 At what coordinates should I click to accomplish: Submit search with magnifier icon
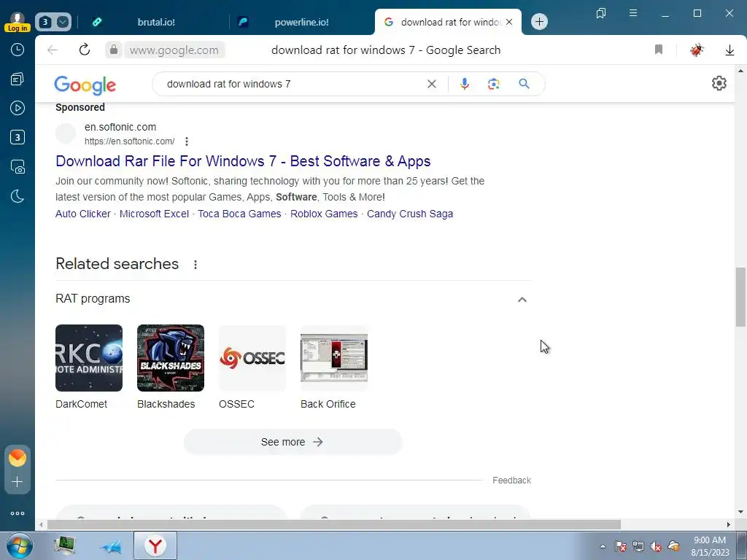click(x=524, y=84)
